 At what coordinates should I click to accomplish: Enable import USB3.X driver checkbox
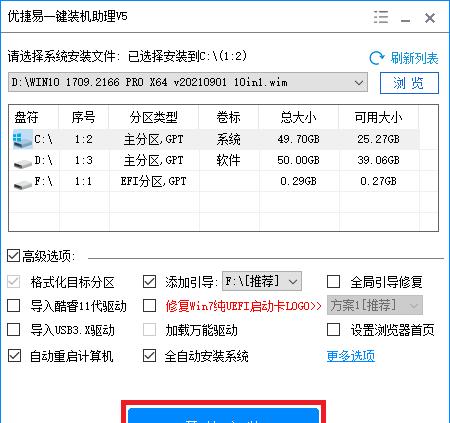(14, 330)
